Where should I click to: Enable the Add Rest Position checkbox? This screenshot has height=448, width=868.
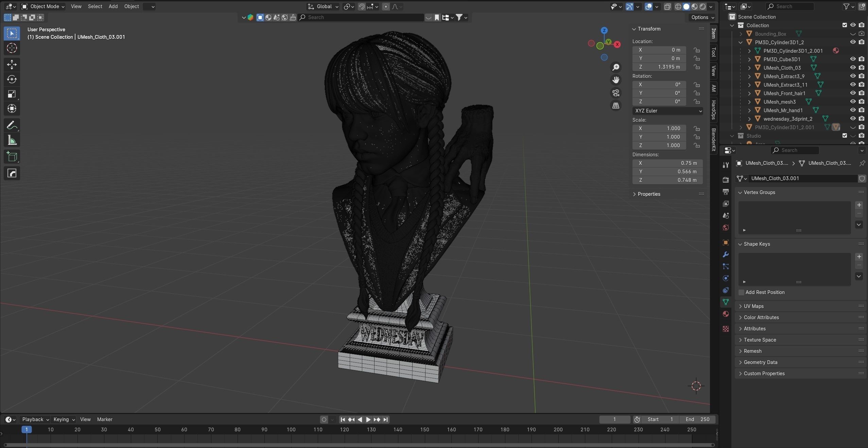[x=742, y=292]
